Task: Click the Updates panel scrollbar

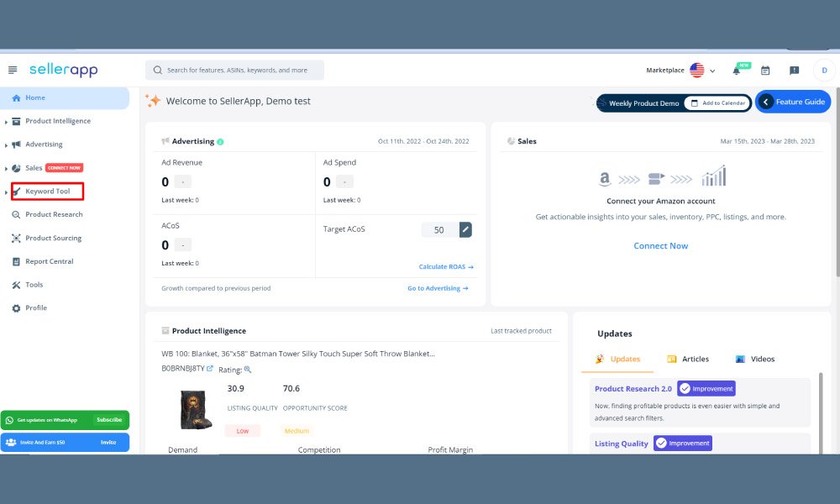Action: [820, 412]
